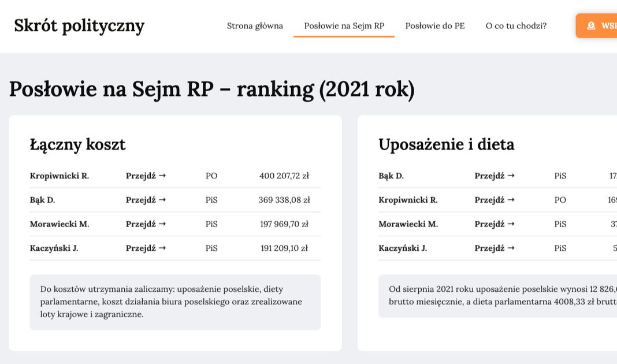The width and height of the screenshot is (617, 364).
Task: Click the orange support button icon
Action: pyautogui.click(x=591, y=26)
